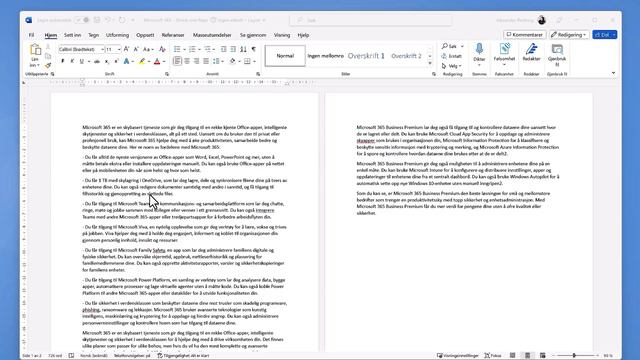Click the save icon in title bar
The height and width of the screenshot is (360, 640).
coord(97,20)
